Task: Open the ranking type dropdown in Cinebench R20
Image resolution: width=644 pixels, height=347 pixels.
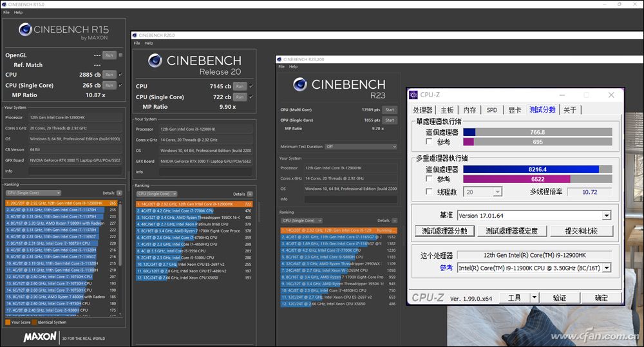Action: pyautogui.click(x=157, y=194)
